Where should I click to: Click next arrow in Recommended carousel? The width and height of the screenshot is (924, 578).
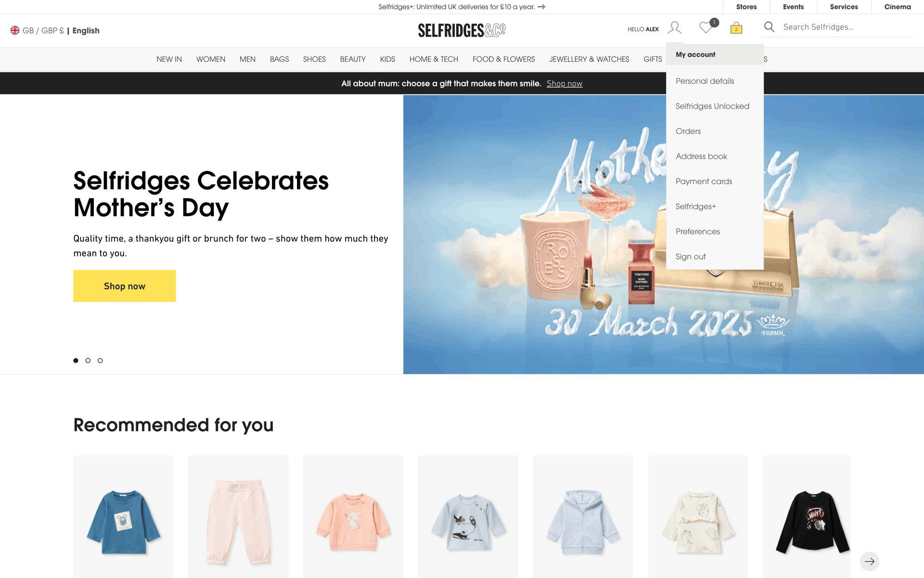click(869, 561)
